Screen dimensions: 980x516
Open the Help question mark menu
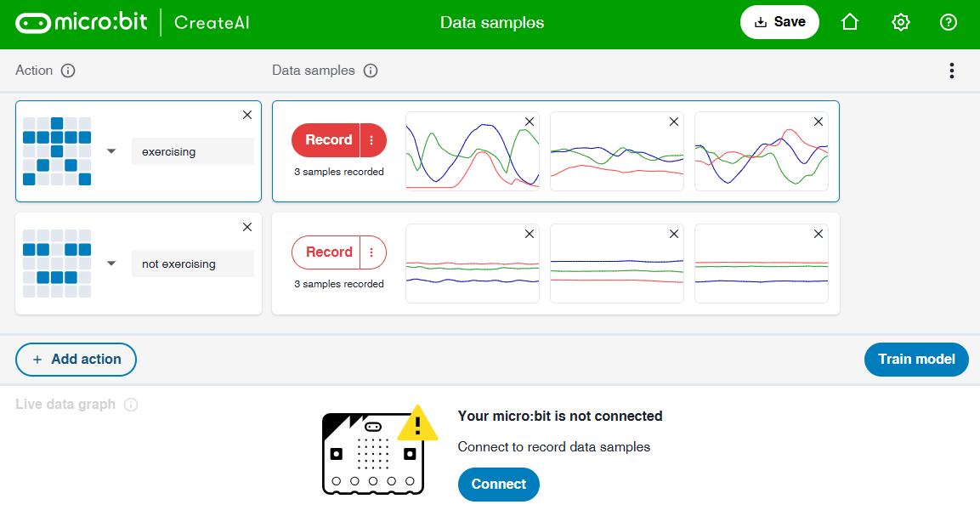[949, 22]
